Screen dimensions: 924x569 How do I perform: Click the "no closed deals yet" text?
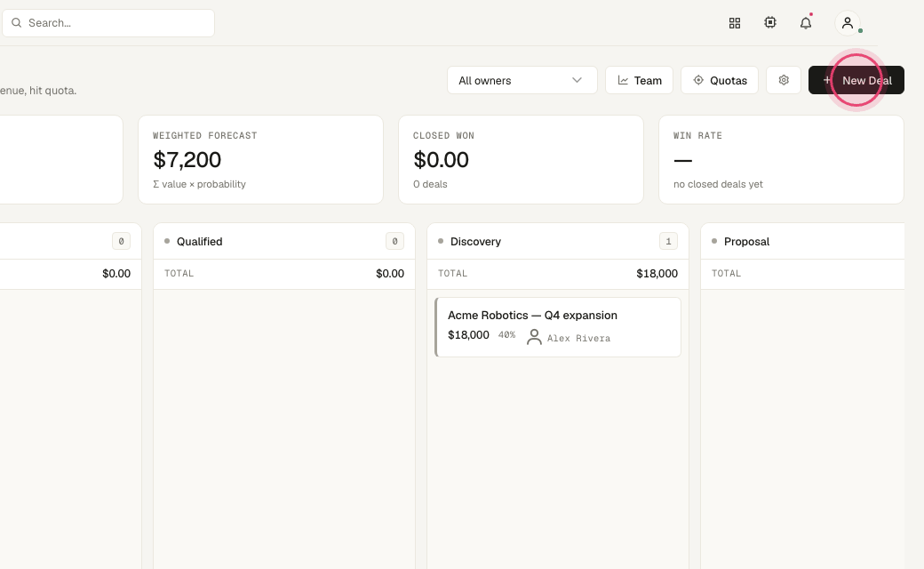pyautogui.click(x=719, y=184)
